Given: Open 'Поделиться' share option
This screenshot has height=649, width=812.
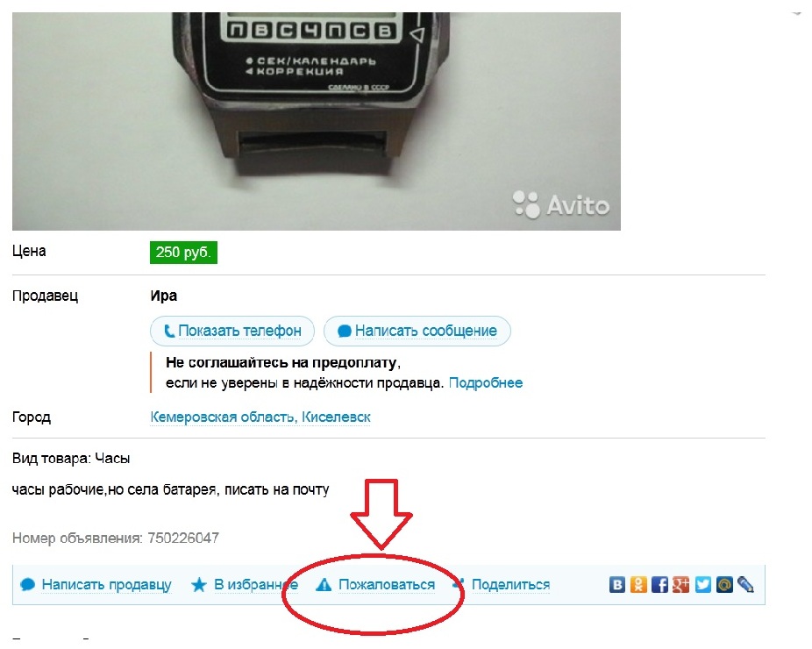Looking at the screenshot, I should tap(510, 585).
